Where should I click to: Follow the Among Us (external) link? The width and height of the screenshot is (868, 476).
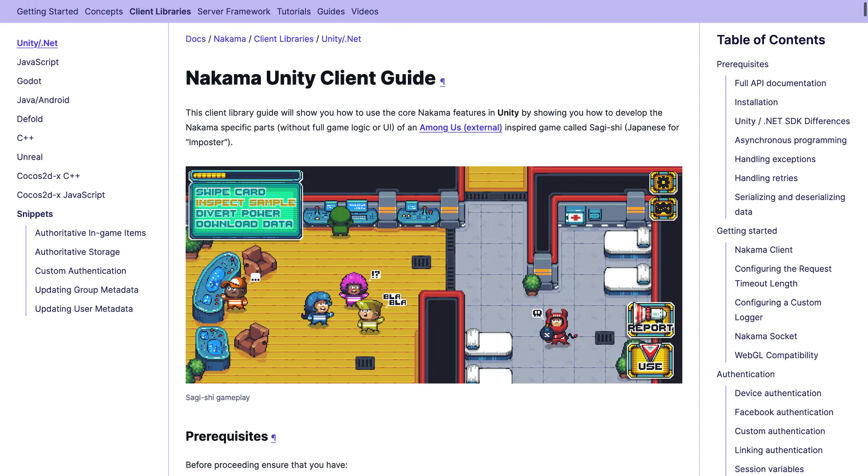461,127
